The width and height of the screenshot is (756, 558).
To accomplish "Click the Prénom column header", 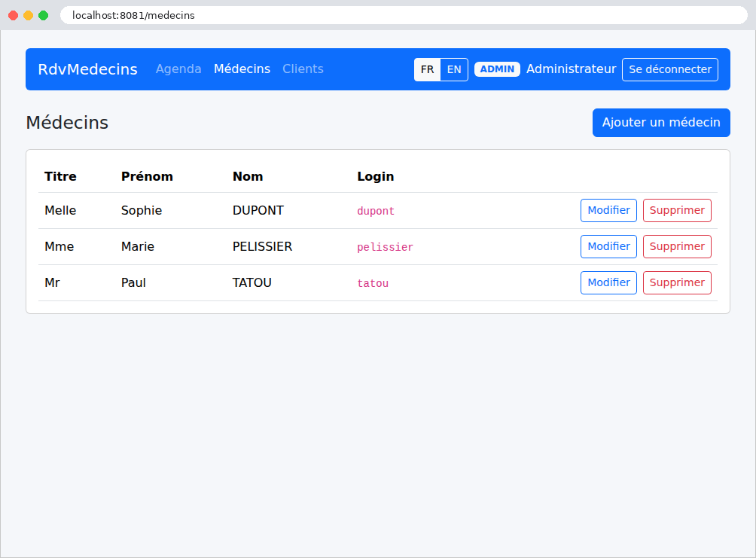I will [147, 176].
